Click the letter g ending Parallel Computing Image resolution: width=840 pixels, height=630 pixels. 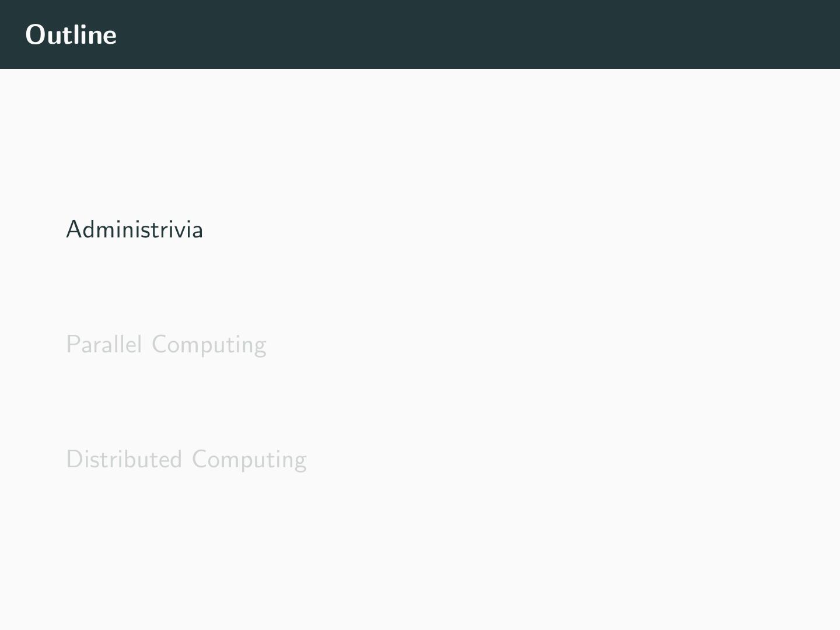[x=260, y=347]
